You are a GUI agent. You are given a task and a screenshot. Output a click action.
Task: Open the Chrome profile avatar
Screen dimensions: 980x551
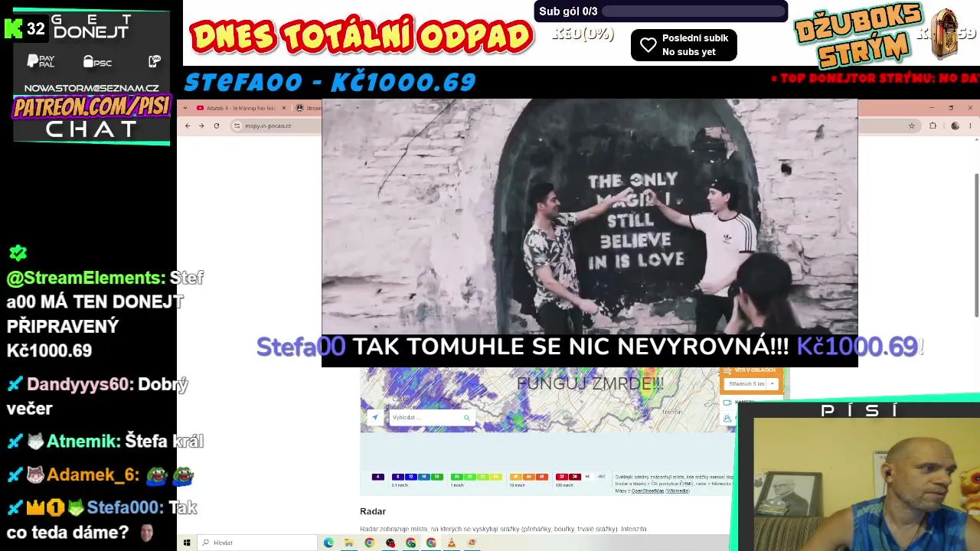[953, 126]
